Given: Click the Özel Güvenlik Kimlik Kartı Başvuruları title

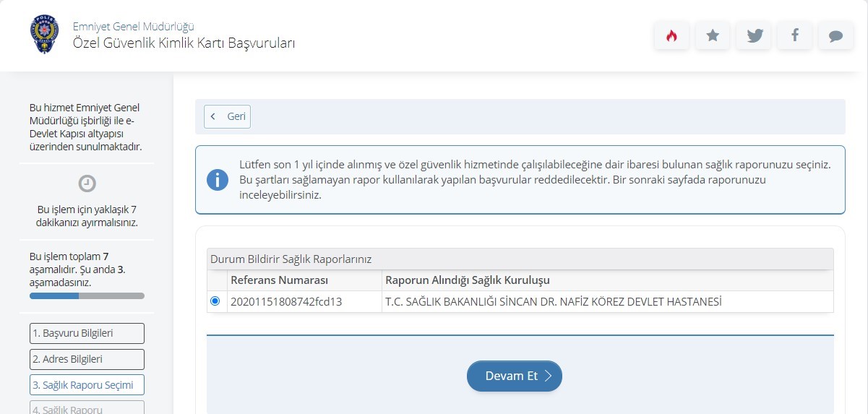Looking at the screenshot, I should coord(184,43).
